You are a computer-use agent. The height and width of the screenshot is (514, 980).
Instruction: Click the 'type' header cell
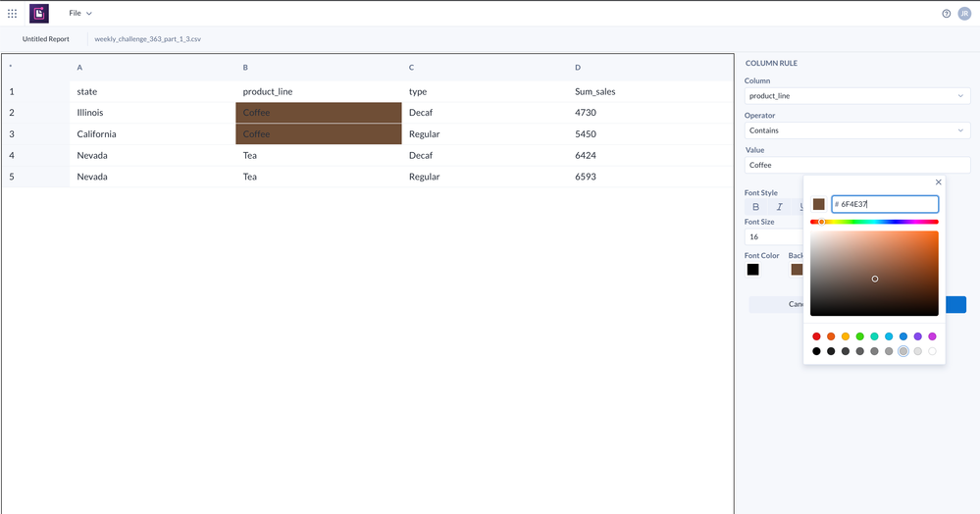[485, 91]
